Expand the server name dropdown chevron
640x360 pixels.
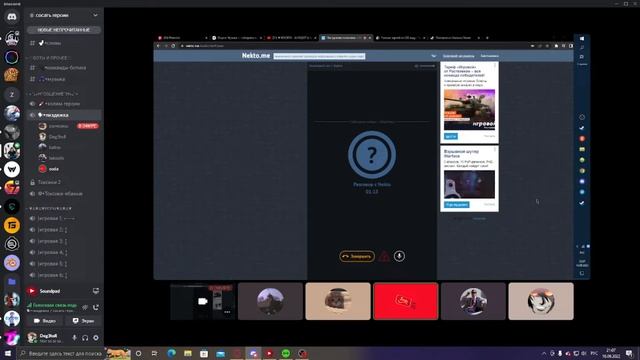click(x=96, y=16)
